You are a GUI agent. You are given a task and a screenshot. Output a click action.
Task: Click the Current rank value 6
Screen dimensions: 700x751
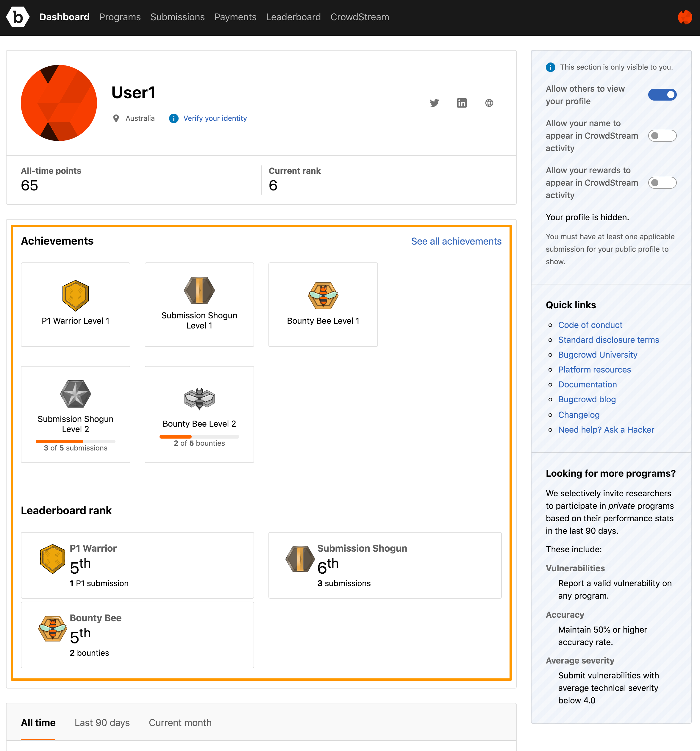pos(273,185)
